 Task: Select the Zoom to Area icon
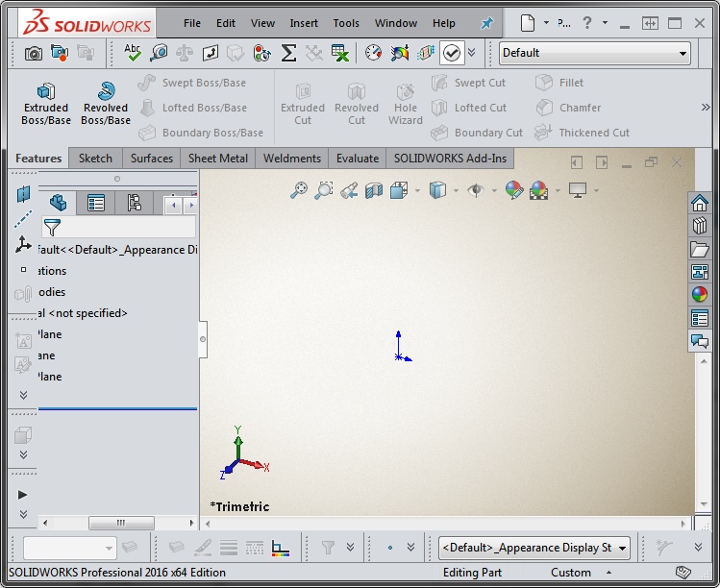(323, 190)
